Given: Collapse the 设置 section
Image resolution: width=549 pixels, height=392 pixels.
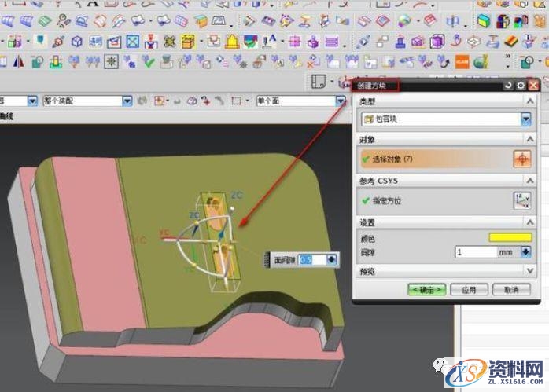Looking at the screenshot, I should point(531,222).
